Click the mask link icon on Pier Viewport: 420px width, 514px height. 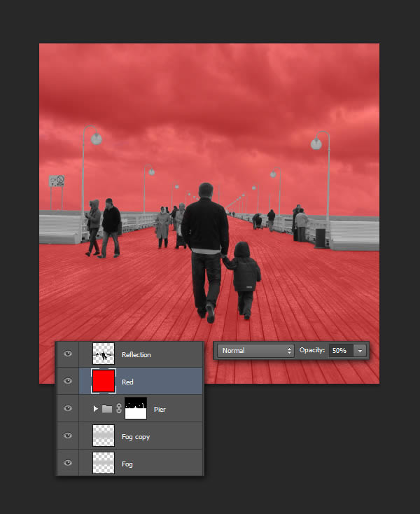pos(118,408)
